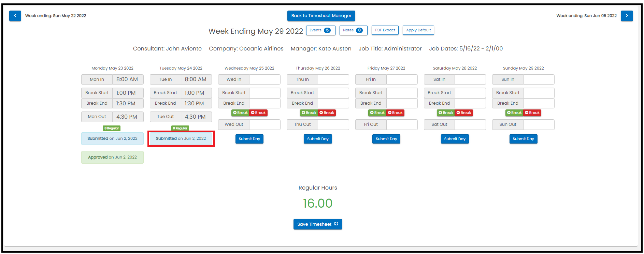Click the Fri In time field

[x=402, y=79]
